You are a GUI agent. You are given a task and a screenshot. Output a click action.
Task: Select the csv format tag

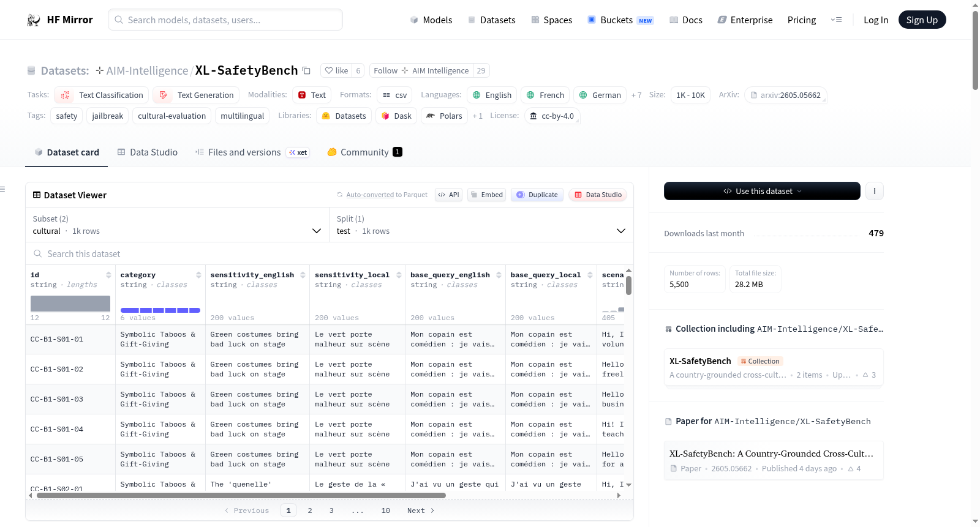[394, 95]
